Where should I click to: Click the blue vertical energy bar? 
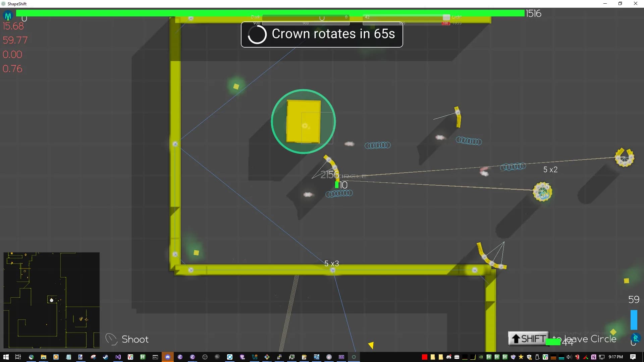634,320
